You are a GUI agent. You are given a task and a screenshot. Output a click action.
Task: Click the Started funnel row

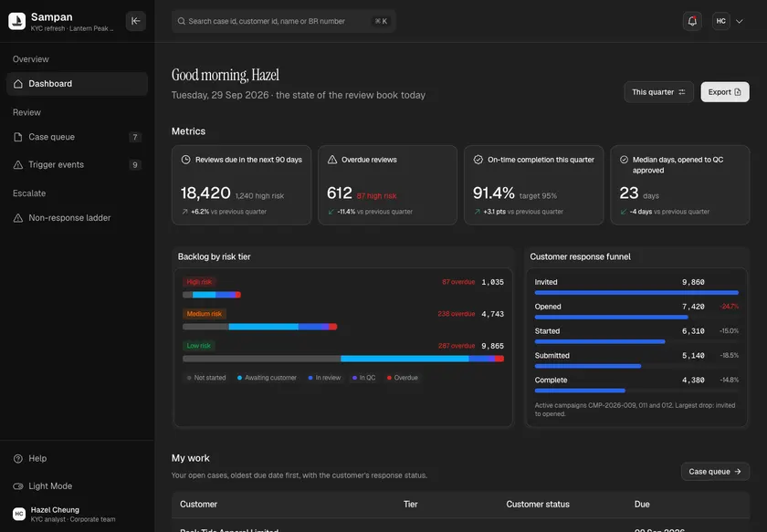[x=636, y=336]
